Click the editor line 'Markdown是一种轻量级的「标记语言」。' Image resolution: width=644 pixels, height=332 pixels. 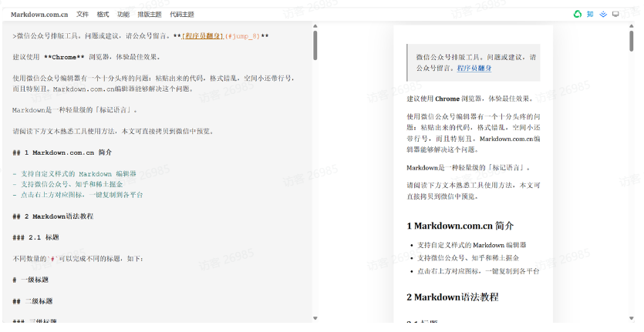(x=75, y=110)
